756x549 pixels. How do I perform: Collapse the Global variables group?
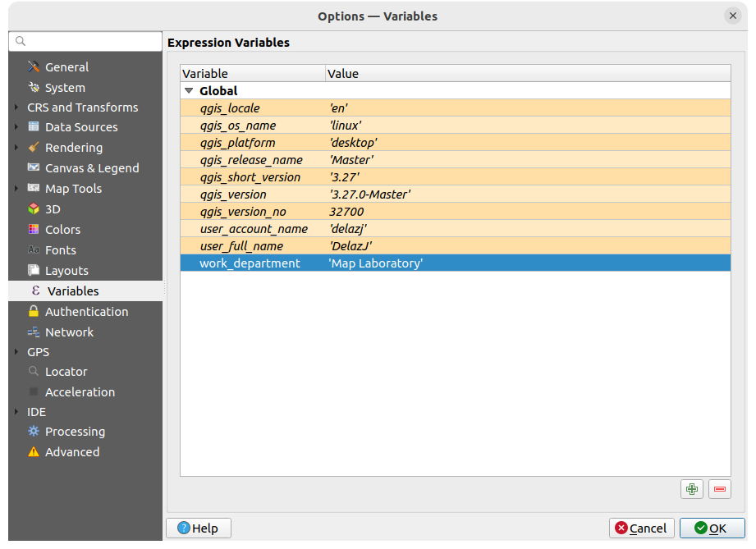189,90
